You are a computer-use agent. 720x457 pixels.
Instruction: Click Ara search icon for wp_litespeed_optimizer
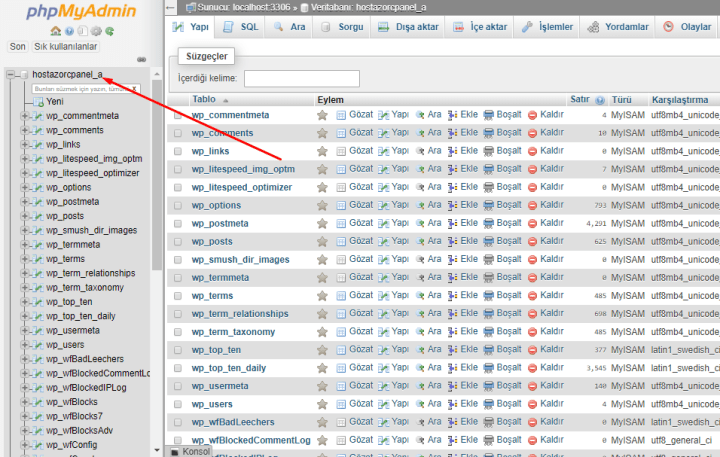(420, 187)
